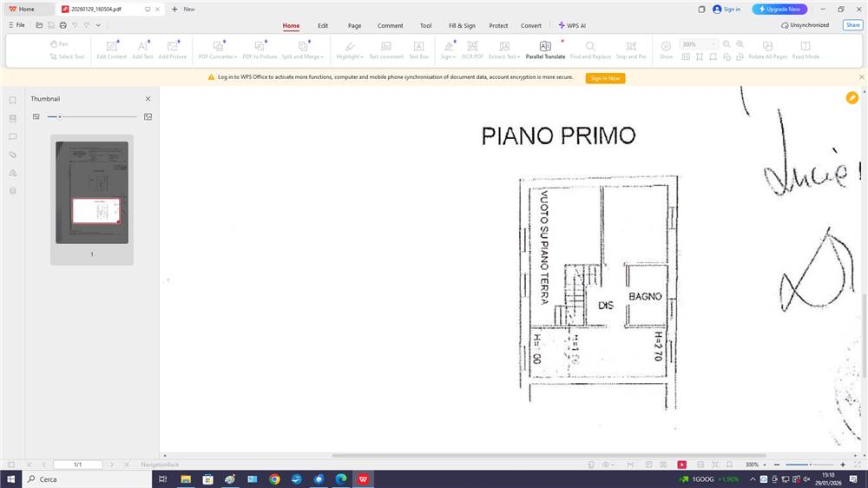Screen dimensions: 868x488
Task: Toggle the Pan tool
Action: click(59, 43)
